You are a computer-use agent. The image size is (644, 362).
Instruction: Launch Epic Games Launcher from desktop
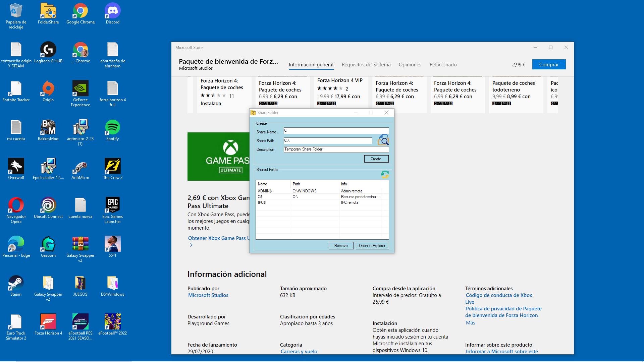[112, 206]
